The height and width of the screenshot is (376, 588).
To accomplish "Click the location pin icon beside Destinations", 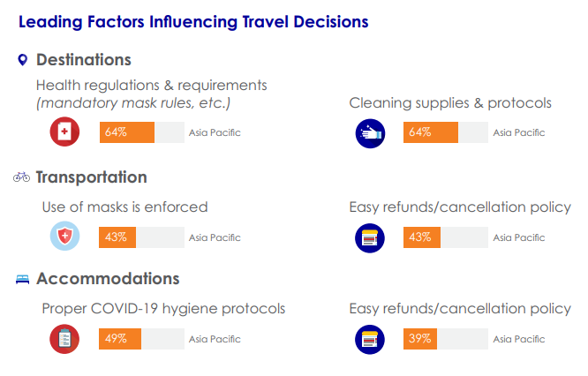I will pos(23,60).
